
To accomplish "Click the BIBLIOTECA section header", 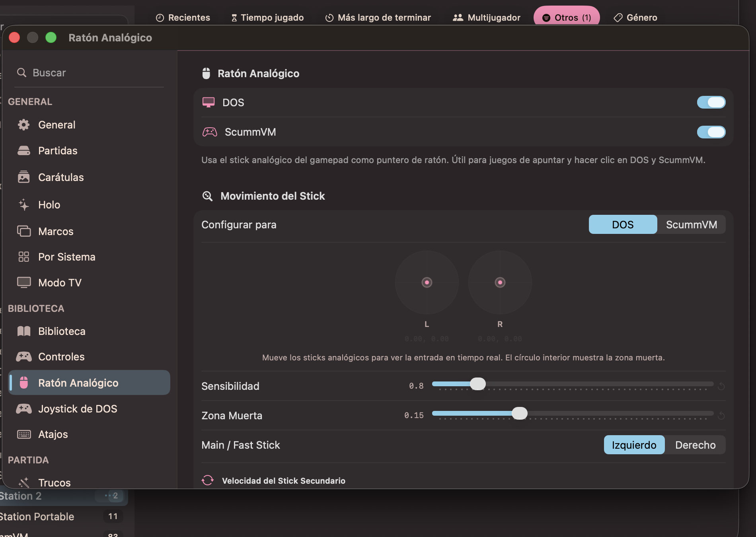I will point(36,308).
